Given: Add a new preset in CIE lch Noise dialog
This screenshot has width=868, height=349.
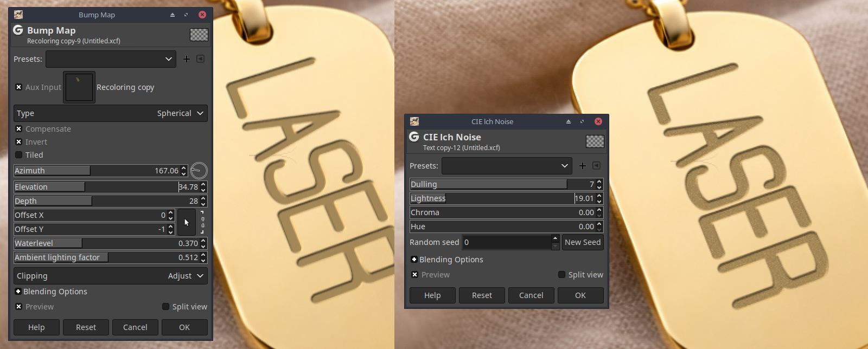Looking at the screenshot, I should coord(583,166).
